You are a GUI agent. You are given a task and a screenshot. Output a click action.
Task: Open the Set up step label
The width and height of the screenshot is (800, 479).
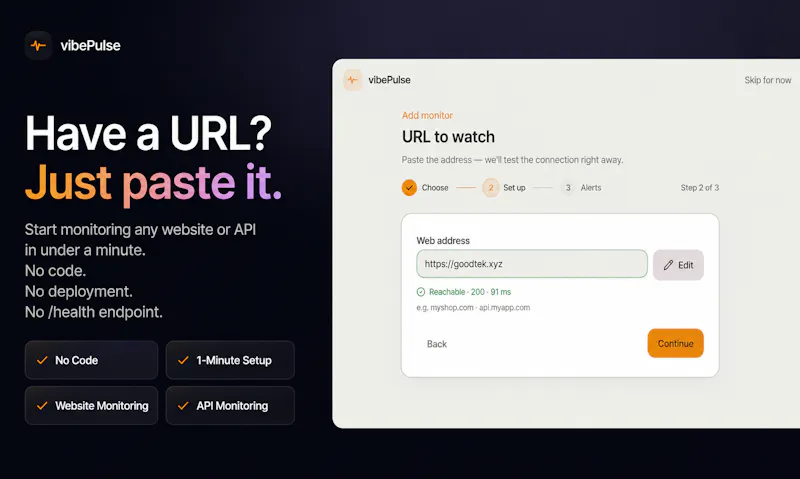point(514,188)
